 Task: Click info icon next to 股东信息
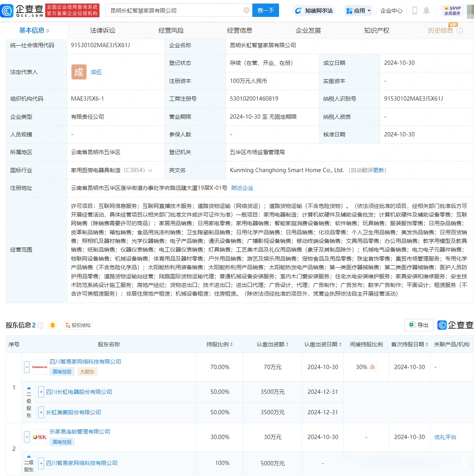[40, 325]
